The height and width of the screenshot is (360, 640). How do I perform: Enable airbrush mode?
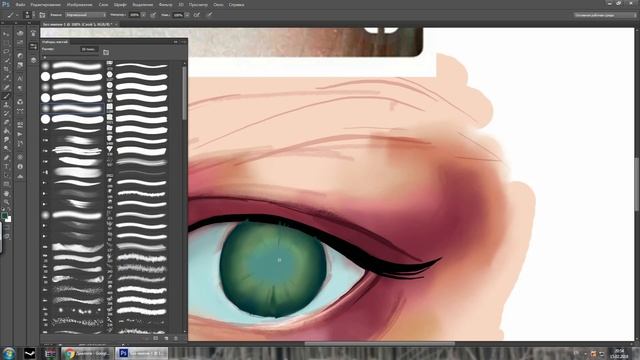click(197, 15)
